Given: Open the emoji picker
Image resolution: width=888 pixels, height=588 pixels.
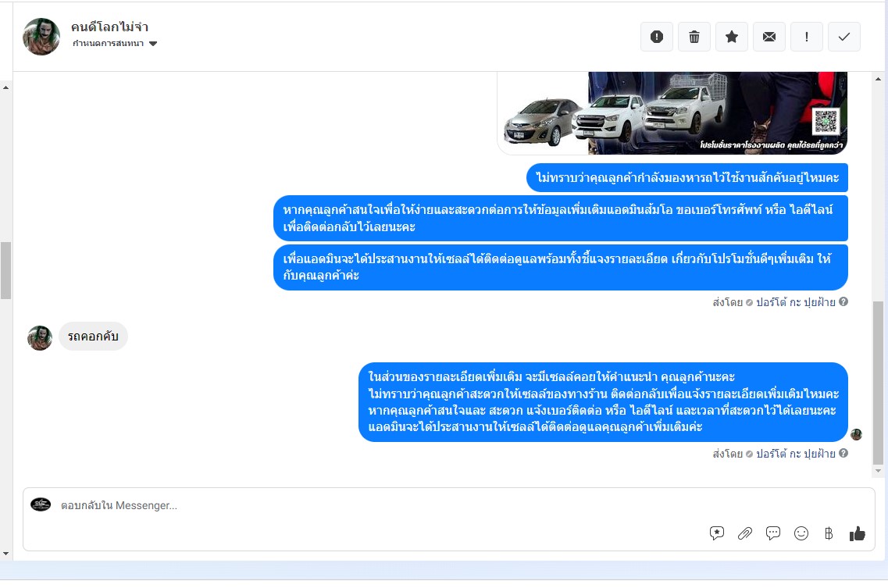Looking at the screenshot, I should pos(801,533).
